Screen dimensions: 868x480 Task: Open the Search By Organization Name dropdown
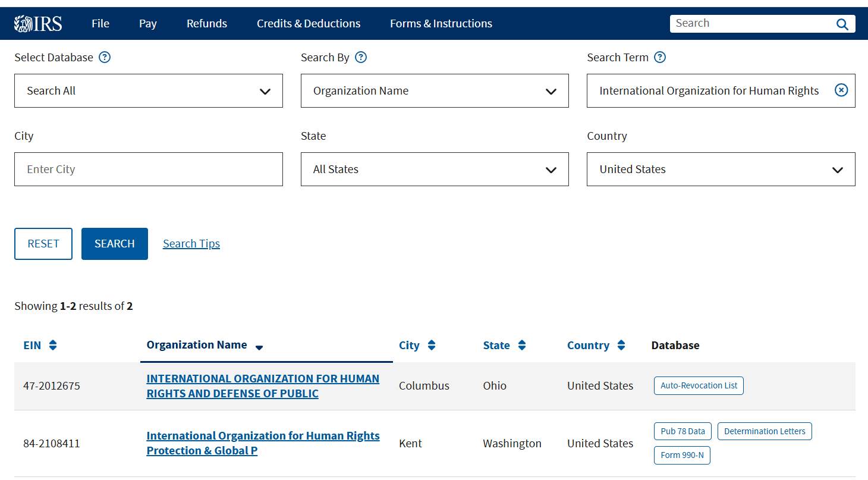coord(435,91)
